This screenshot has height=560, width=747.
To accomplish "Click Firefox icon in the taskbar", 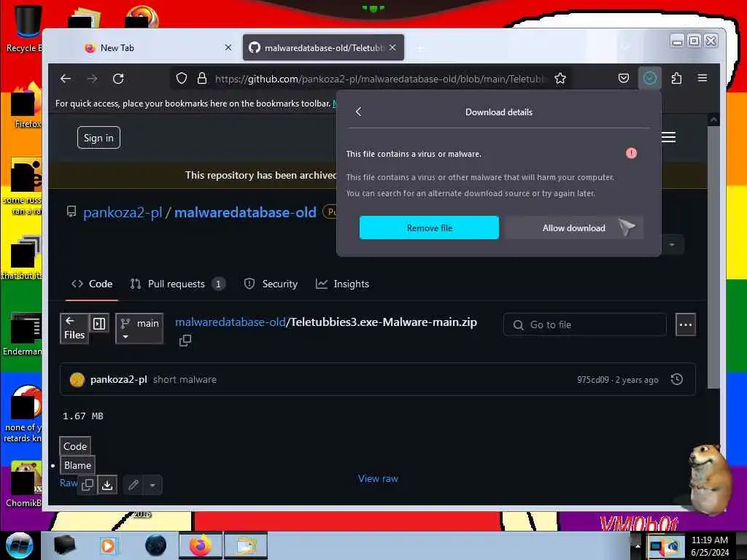I will tap(201, 545).
